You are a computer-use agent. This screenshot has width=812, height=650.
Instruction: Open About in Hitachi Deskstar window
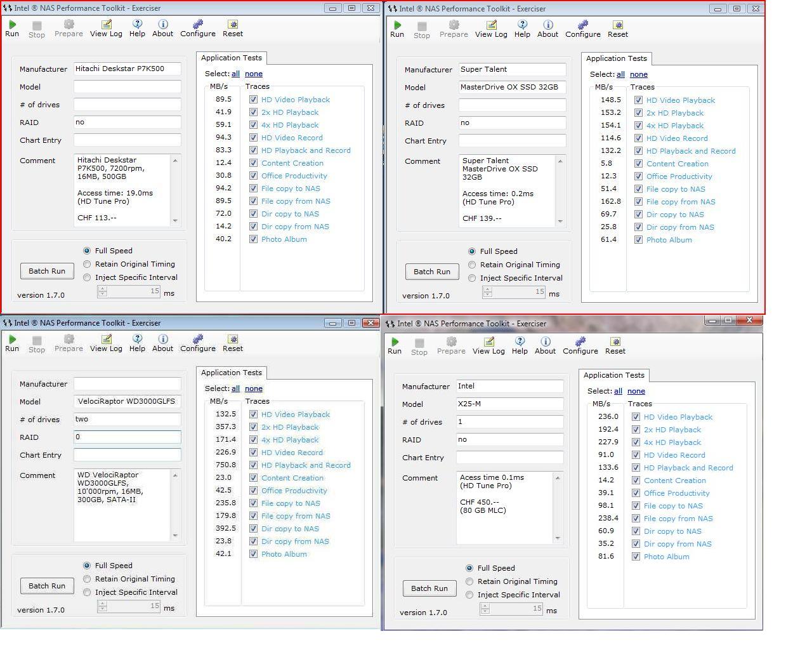click(x=162, y=28)
